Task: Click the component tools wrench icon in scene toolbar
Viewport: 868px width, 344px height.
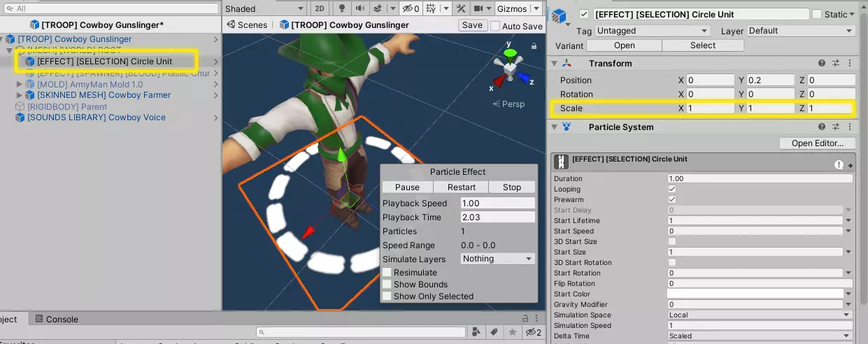Action: click(x=461, y=9)
